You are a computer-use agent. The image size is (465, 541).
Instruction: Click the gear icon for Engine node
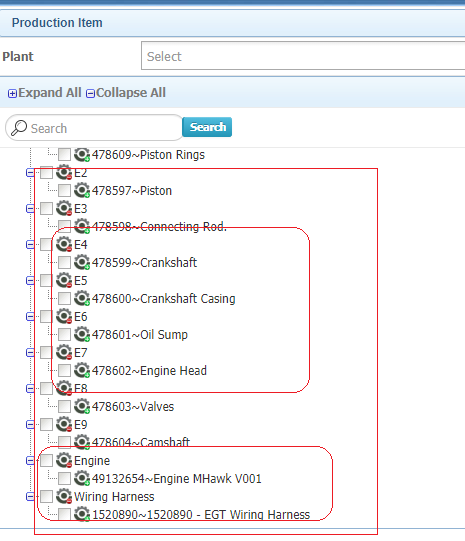[64, 461]
